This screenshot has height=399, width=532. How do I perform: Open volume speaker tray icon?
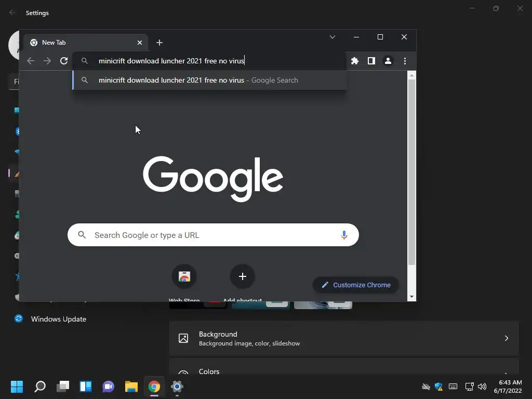482,387
